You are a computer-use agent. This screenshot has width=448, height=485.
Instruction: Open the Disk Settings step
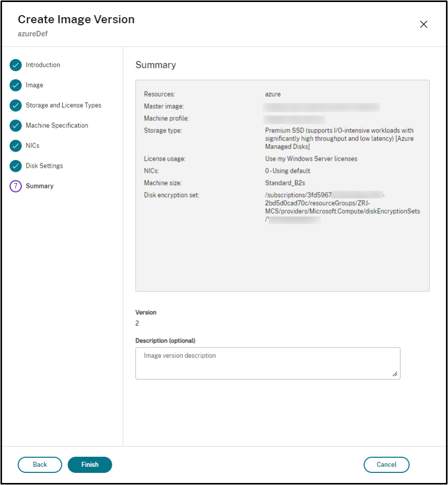click(44, 166)
